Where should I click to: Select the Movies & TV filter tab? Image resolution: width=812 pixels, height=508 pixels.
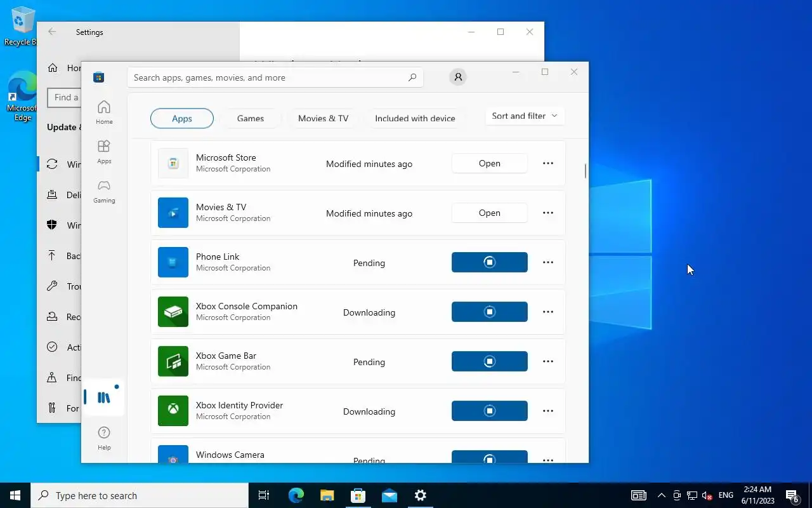tap(323, 118)
